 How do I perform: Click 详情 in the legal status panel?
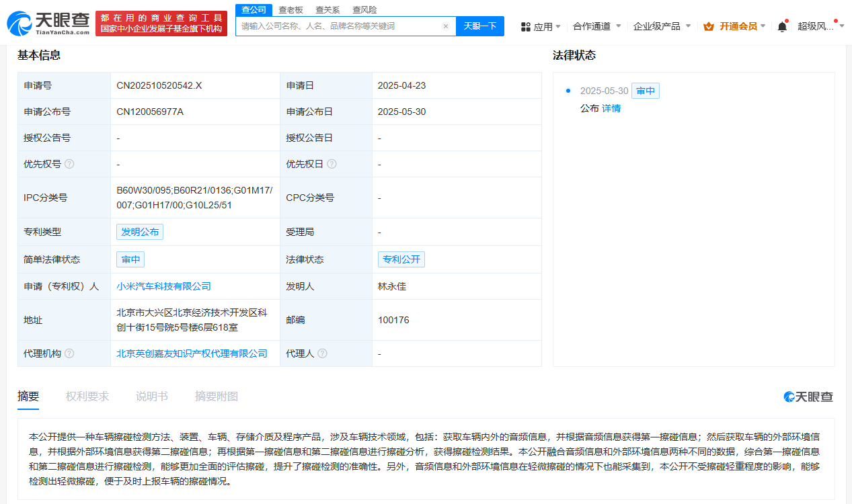tap(611, 108)
